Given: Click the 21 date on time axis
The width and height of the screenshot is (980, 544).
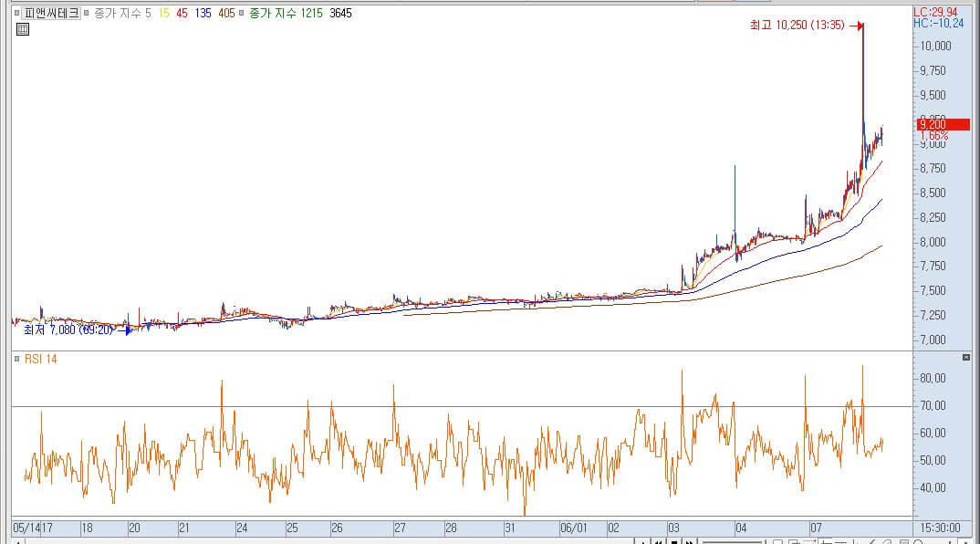Looking at the screenshot, I should pos(183,528).
